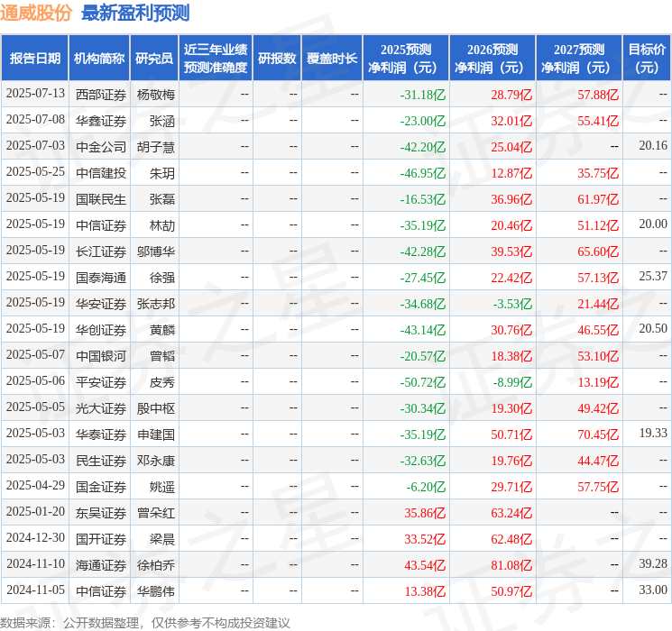Click the 最新盈利预测 heading
The image size is (672, 631).
coord(135,13)
